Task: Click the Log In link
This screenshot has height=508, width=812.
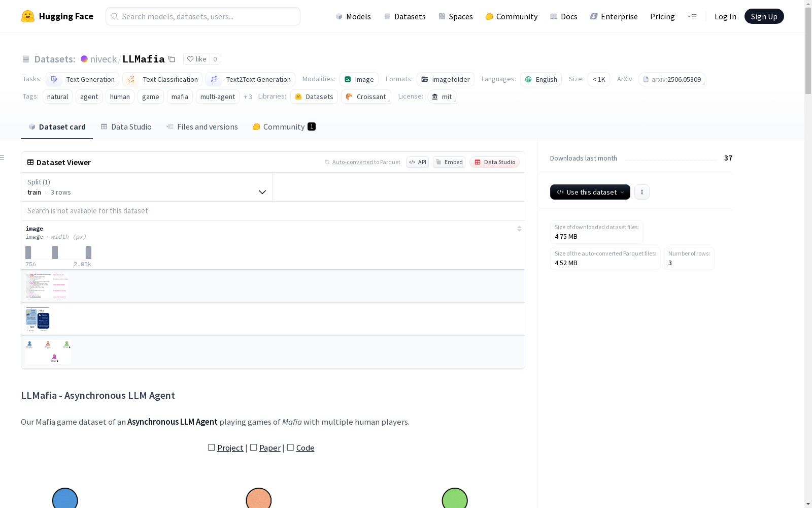Action: pyautogui.click(x=725, y=16)
